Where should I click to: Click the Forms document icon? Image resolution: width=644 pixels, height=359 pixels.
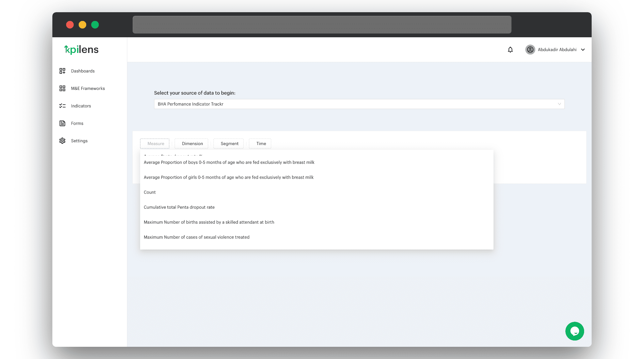click(62, 123)
